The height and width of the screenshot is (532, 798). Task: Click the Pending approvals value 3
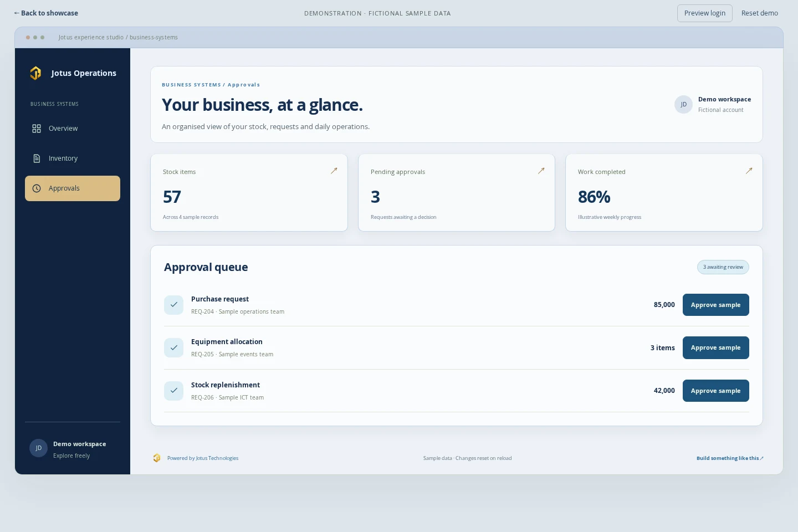[x=375, y=197]
